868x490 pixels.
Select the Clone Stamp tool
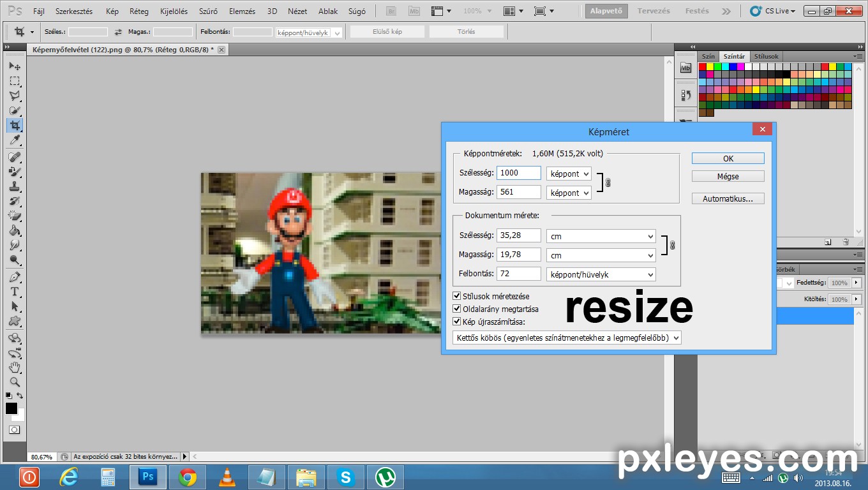tap(15, 186)
